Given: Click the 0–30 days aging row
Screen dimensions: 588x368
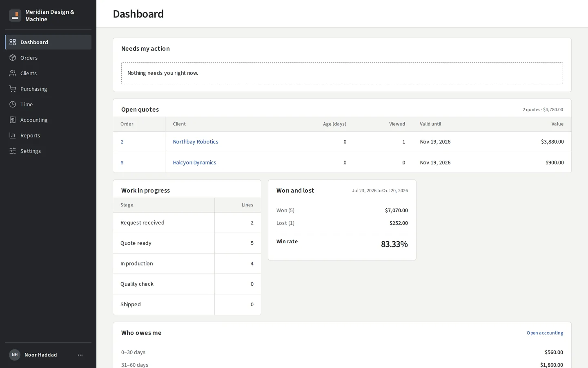Looking at the screenshot, I should [x=342, y=352].
